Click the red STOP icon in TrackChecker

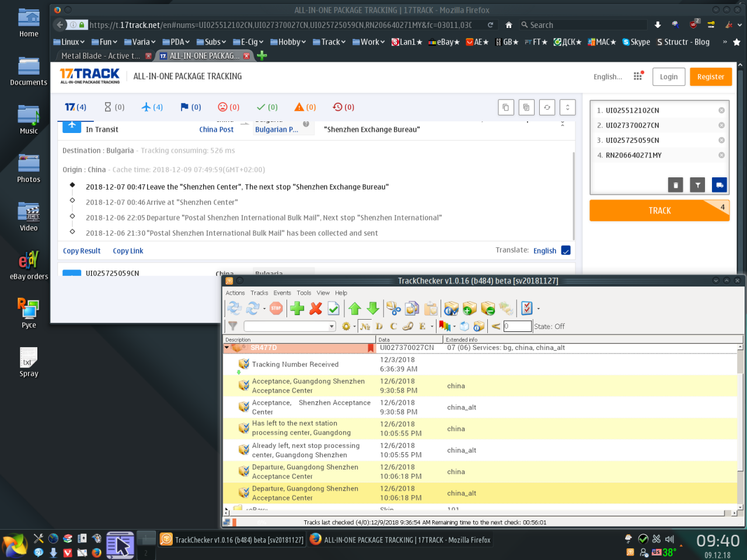pyautogui.click(x=276, y=308)
